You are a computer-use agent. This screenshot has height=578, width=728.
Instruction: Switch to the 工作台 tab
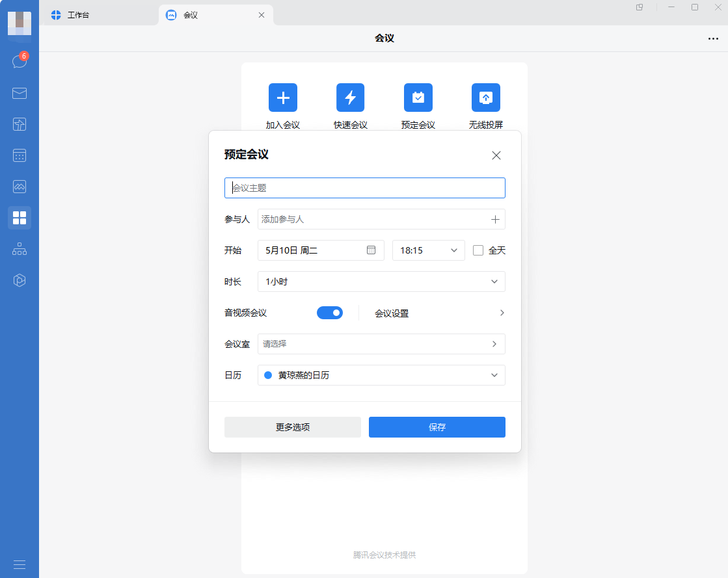tap(78, 15)
